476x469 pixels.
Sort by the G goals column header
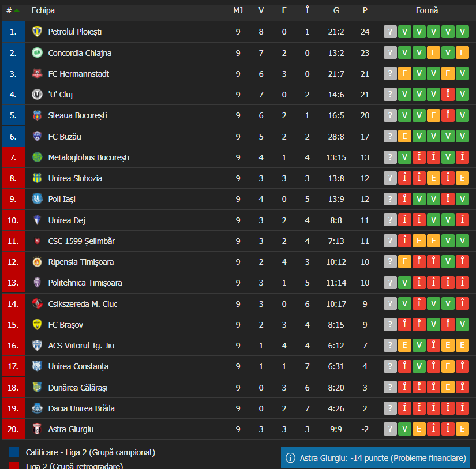pos(336,10)
